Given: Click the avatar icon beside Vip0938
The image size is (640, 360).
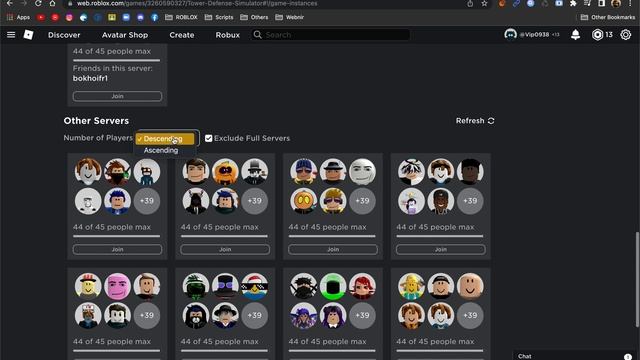Looking at the screenshot, I should pos(510,35).
